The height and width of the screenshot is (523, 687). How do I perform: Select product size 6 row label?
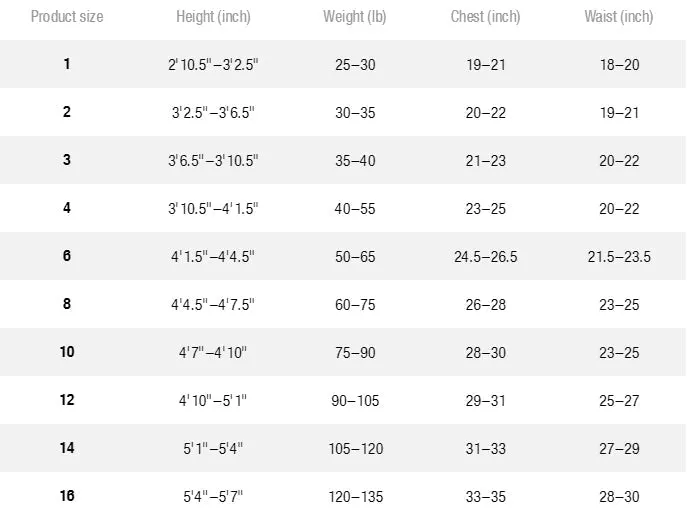67,256
